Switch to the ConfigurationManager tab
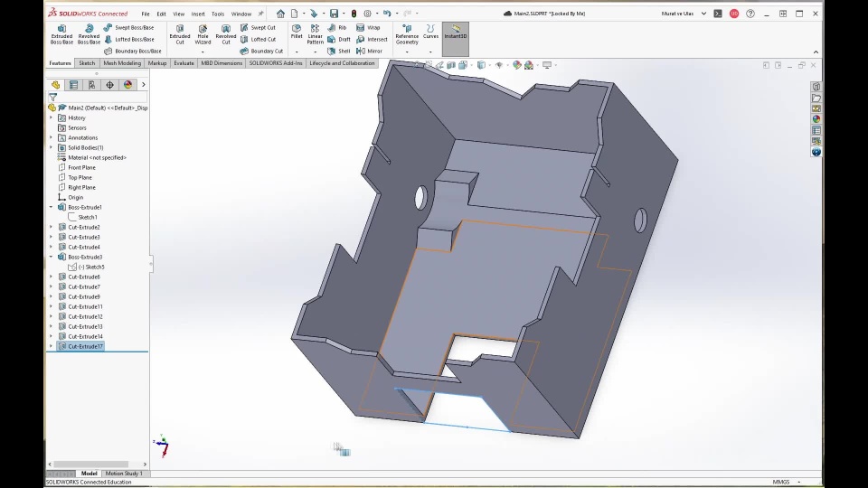 point(92,85)
